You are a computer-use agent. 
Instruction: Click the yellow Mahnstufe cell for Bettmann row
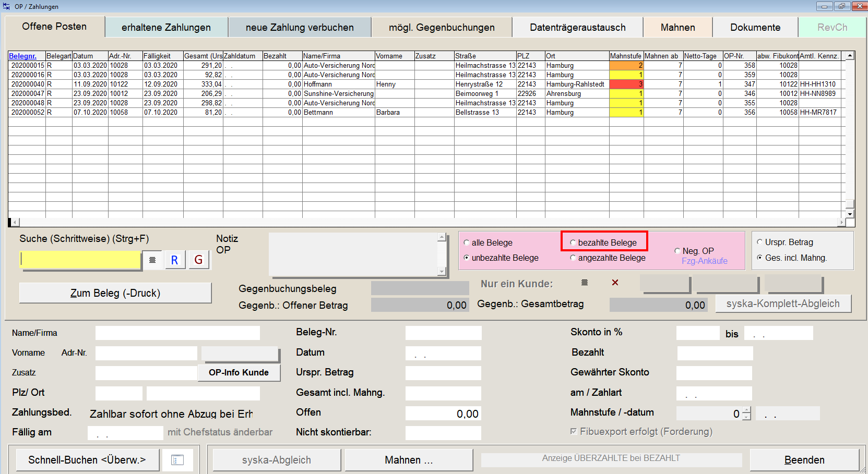tap(626, 112)
